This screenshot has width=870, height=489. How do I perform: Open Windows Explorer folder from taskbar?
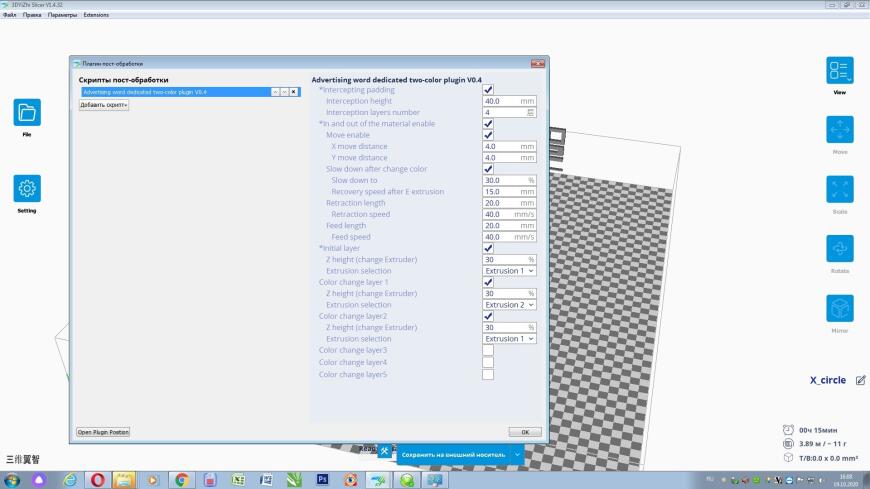click(x=124, y=480)
